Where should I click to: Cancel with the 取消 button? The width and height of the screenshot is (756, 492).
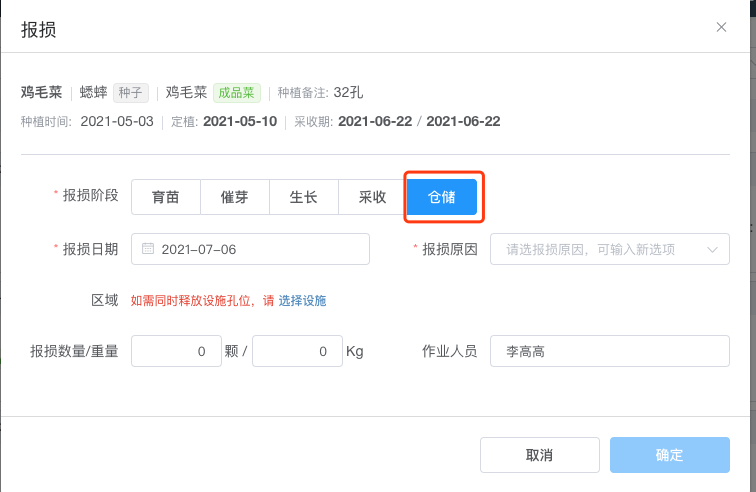coord(540,455)
